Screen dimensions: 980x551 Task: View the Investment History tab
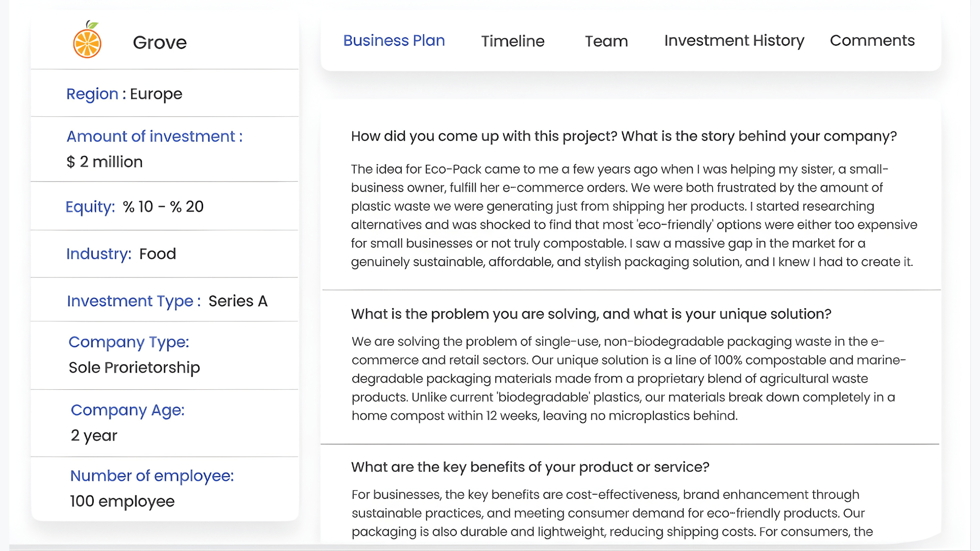click(734, 40)
